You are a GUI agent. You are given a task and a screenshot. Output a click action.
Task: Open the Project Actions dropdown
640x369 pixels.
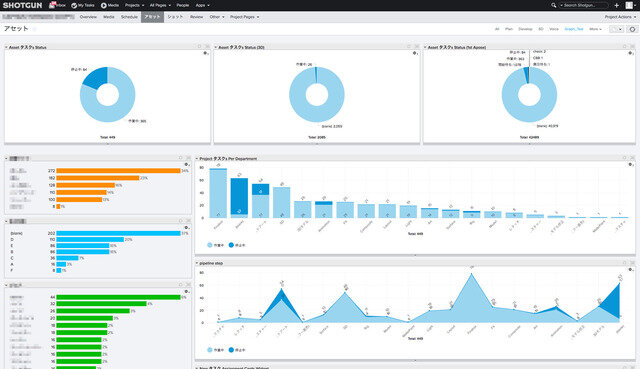tap(620, 17)
